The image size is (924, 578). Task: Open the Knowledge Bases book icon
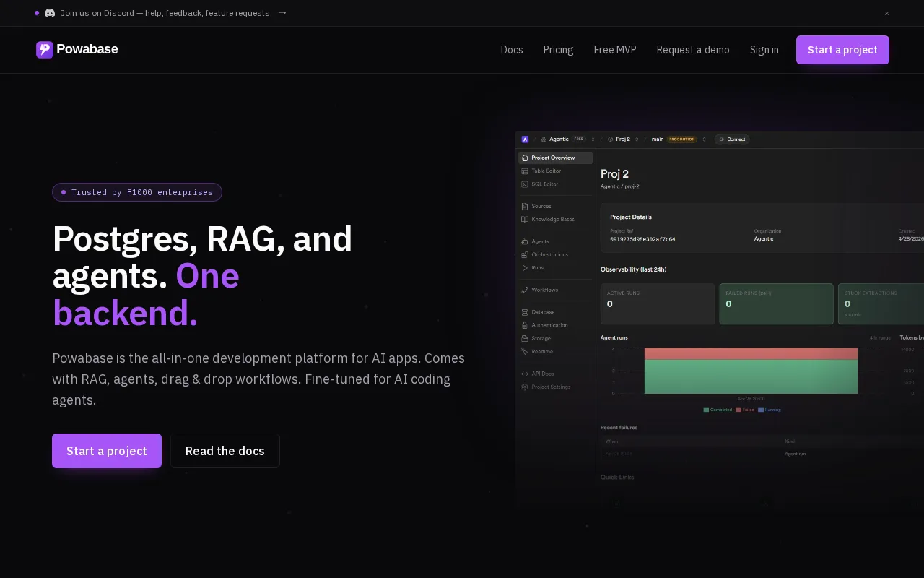coord(525,219)
